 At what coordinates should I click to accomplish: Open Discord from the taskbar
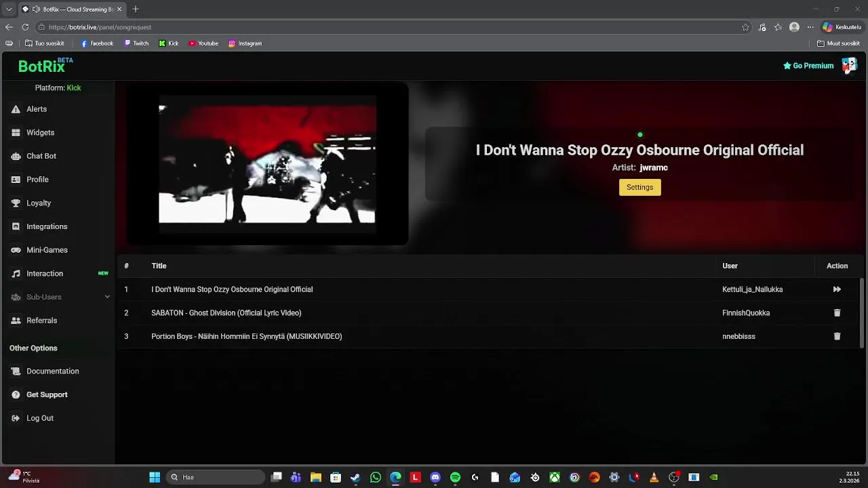pyautogui.click(x=435, y=477)
